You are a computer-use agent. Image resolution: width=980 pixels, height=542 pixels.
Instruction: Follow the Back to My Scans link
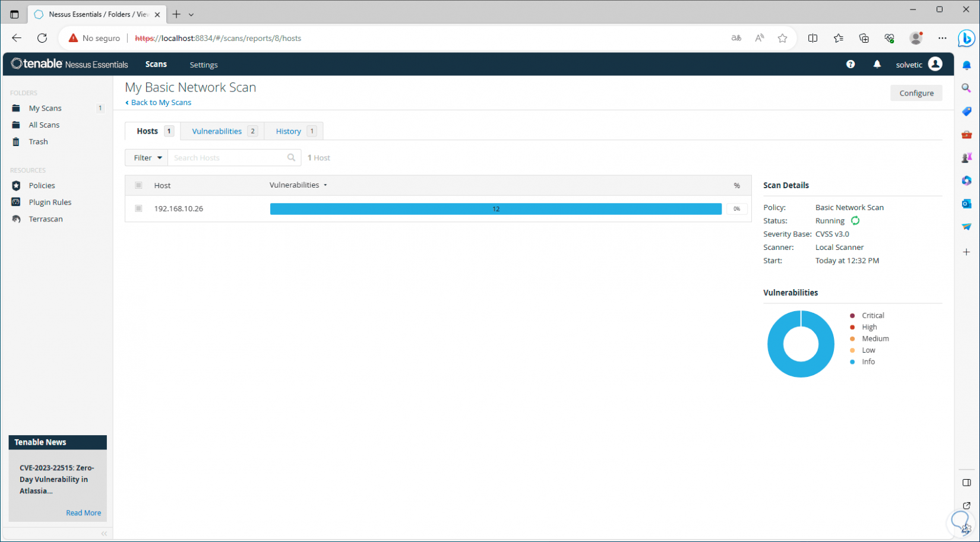(x=159, y=102)
